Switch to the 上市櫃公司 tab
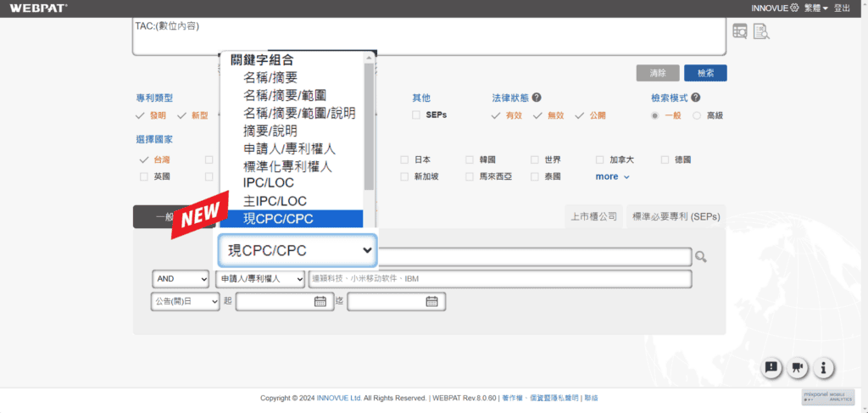This screenshot has width=868, height=413. (593, 216)
